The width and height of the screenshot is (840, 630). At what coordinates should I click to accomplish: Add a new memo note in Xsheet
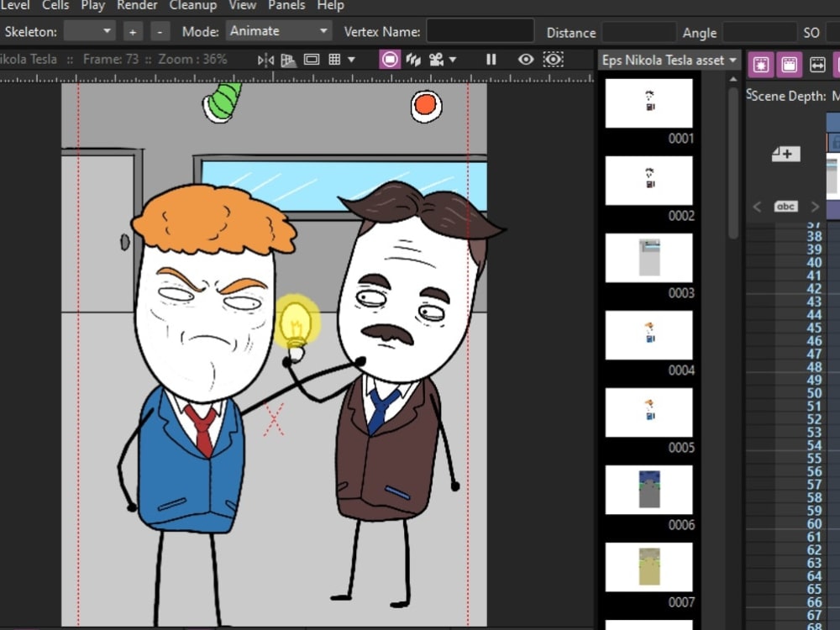point(786,155)
